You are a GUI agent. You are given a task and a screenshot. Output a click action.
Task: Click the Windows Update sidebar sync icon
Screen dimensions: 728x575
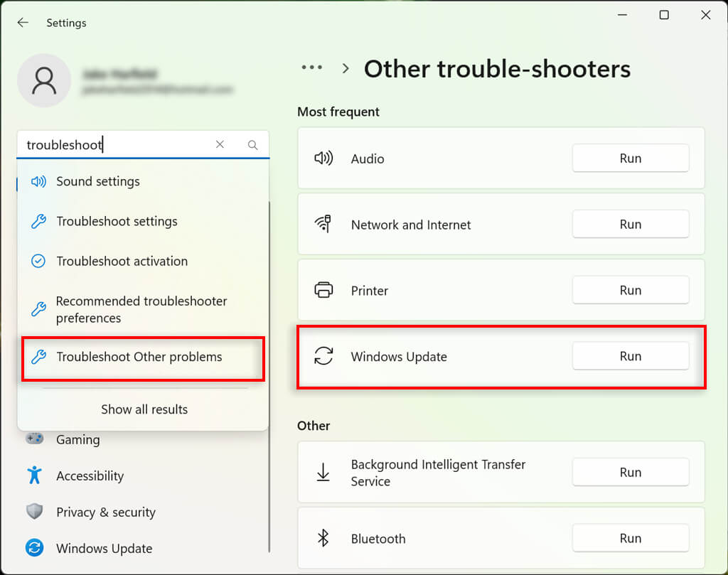pyautogui.click(x=34, y=547)
